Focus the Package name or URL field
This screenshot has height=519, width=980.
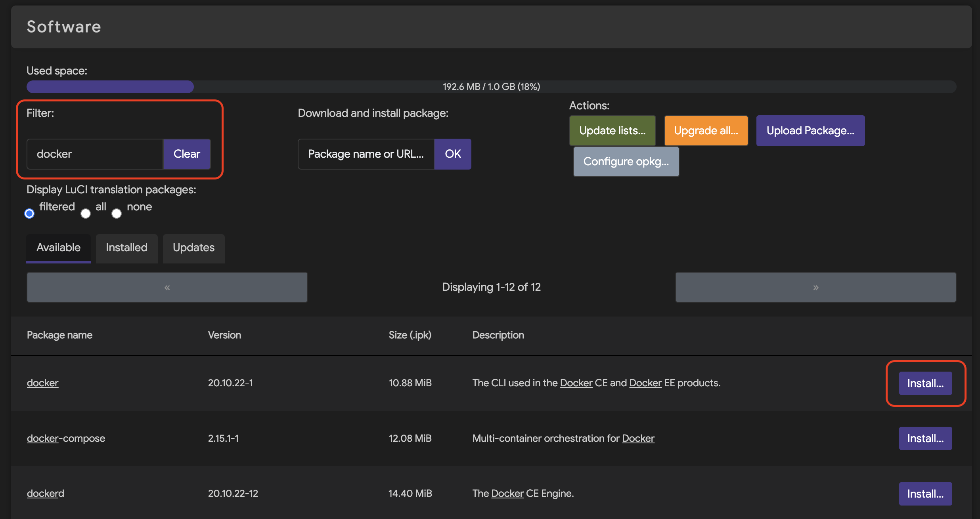click(366, 154)
